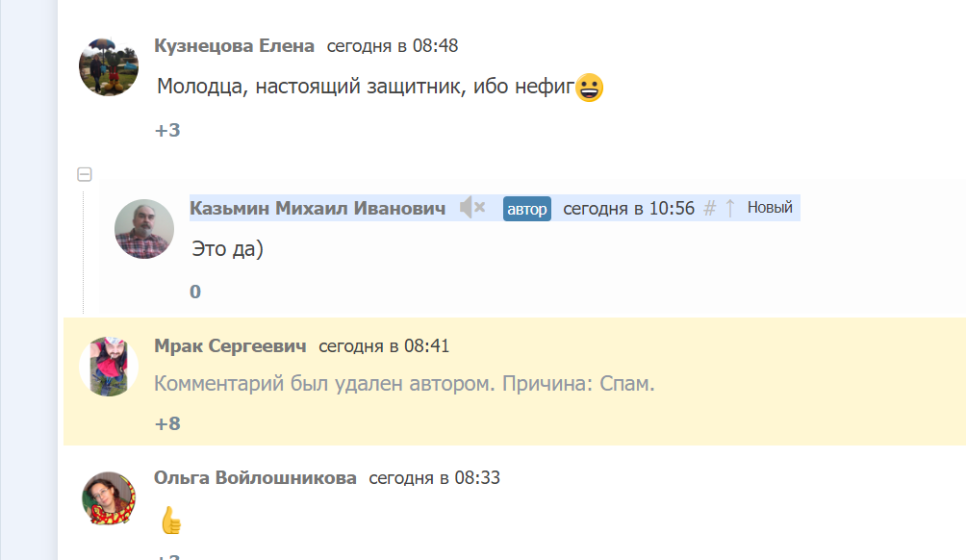This screenshot has height=560, width=966.
Task: Collapse the reply thread with minus box
Action: coord(85,174)
